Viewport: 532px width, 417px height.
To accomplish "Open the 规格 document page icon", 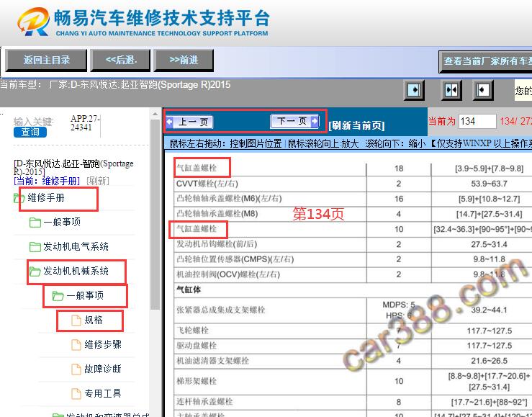I will pyautogui.click(x=76, y=320).
